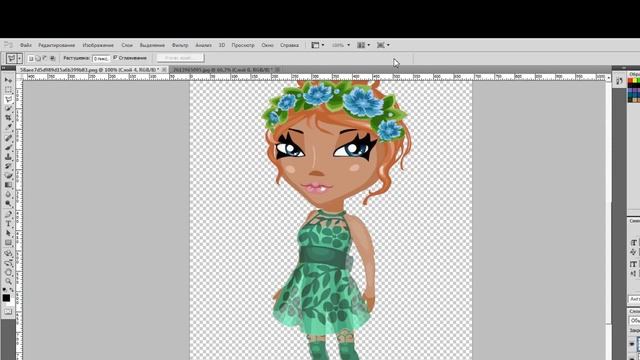640x360 pixels.
Task: Pick the red swatch in Swatches panel
Action: click(x=630, y=80)
